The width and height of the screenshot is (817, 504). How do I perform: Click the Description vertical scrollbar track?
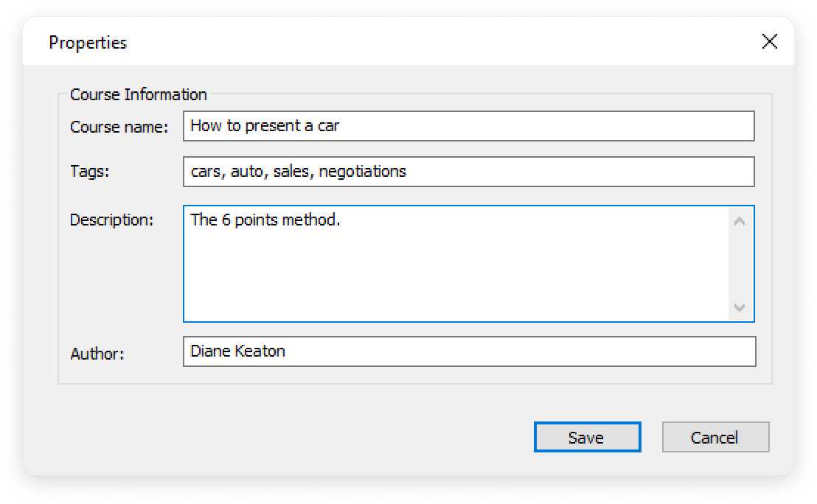740,265
